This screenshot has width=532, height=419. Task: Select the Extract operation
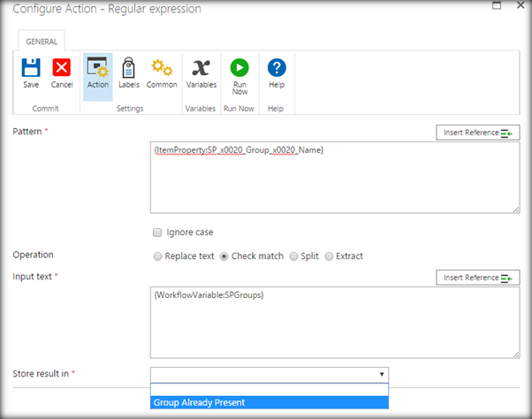(329, 256)
